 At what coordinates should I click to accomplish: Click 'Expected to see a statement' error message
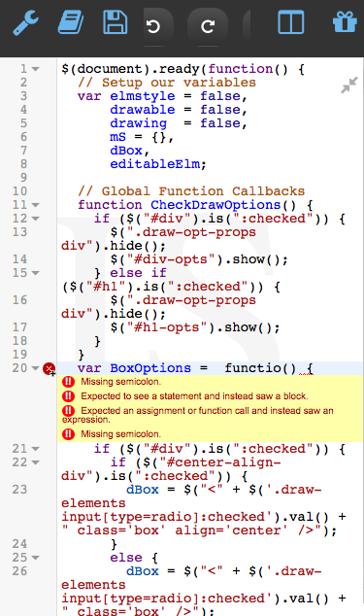pos(194,396)
